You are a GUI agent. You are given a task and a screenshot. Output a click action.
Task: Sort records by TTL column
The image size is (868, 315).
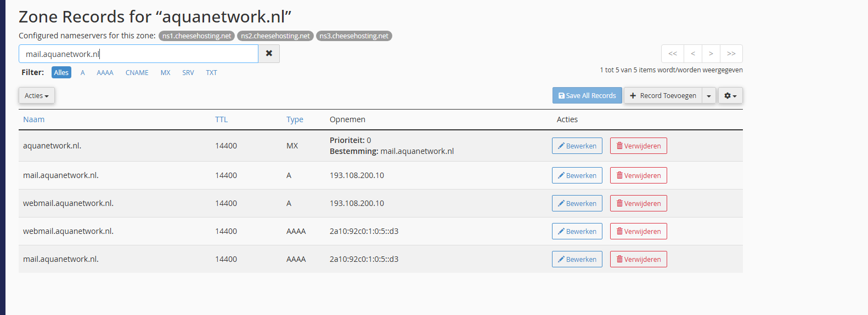pos(221,119)
